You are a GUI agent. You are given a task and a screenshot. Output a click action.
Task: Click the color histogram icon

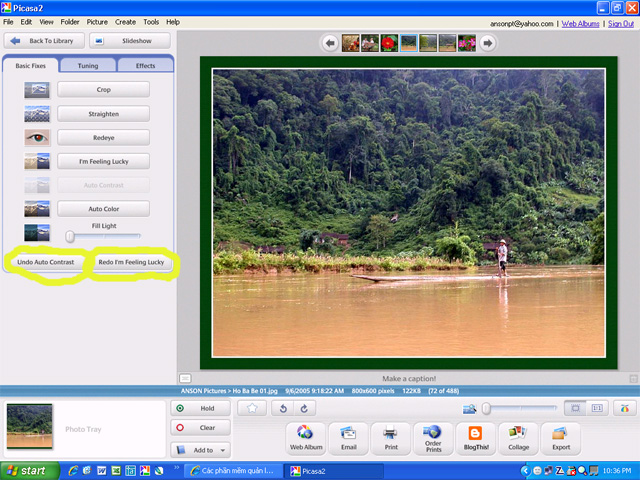625,408
